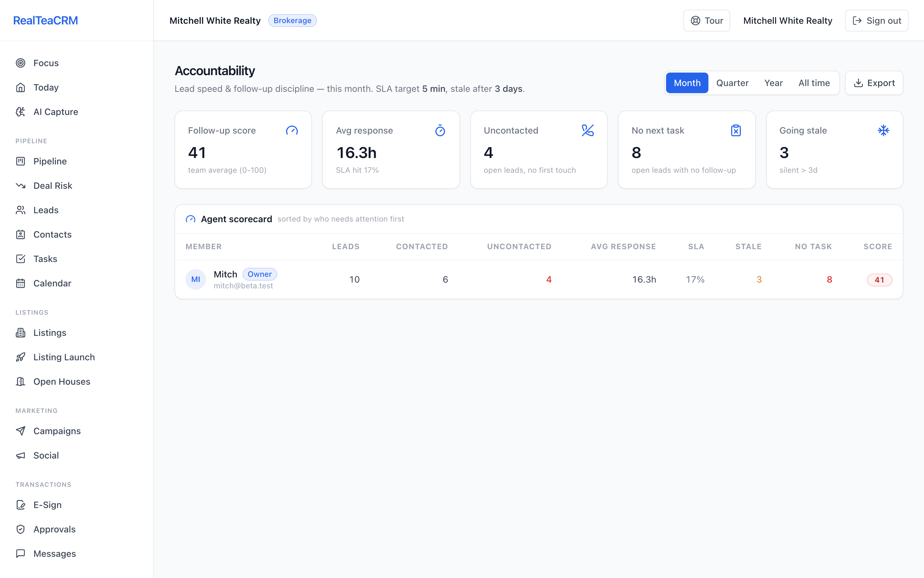
Task: Open the Focus page
Action: click(x=76, y=63)
